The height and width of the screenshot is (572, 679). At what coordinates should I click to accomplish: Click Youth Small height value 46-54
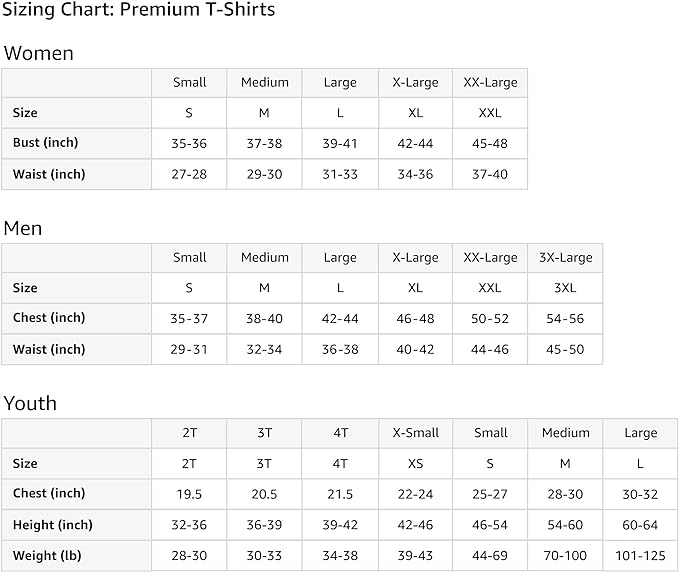(490, 525)
